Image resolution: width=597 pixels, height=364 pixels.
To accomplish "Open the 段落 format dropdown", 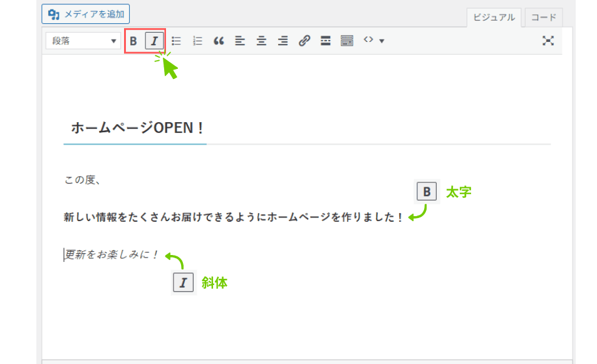I will [83, 41].
